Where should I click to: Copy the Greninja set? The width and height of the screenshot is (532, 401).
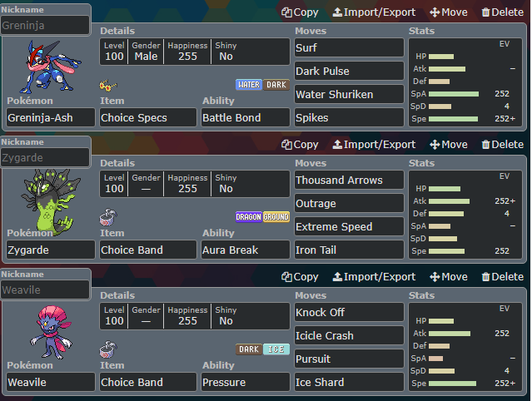[x=300, y=12]
